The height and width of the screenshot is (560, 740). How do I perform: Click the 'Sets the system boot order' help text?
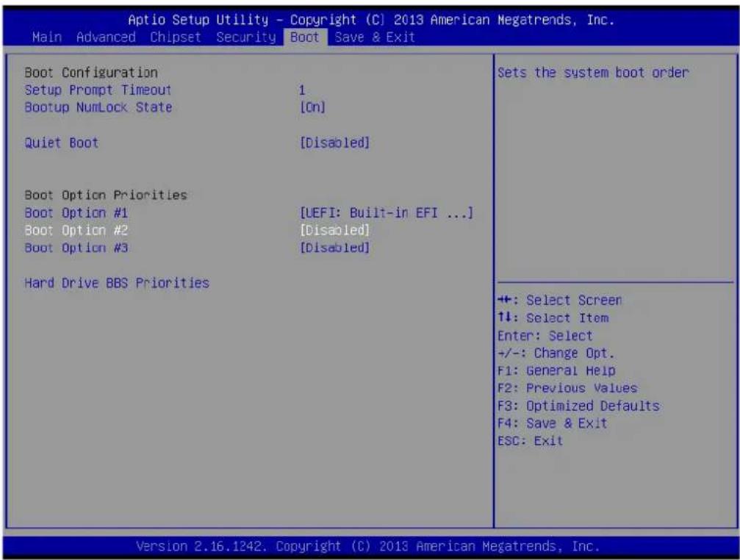593,72
